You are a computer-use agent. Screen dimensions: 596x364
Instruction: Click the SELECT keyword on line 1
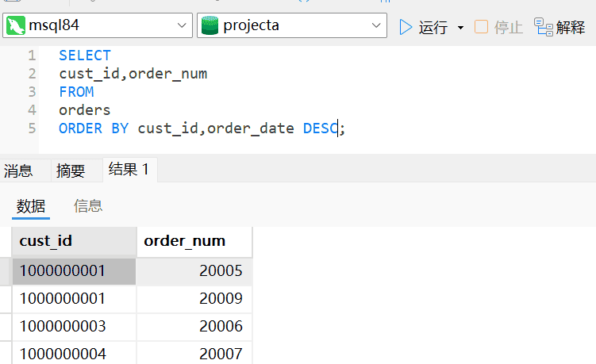[85, 56]
